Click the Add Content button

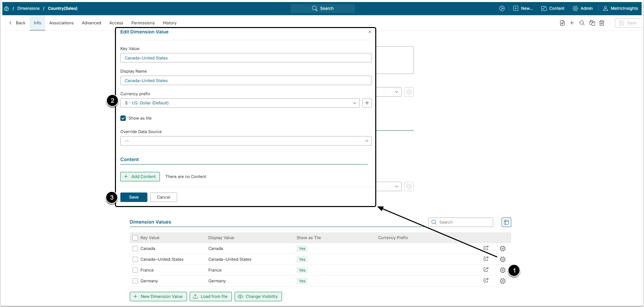[140, 177]
